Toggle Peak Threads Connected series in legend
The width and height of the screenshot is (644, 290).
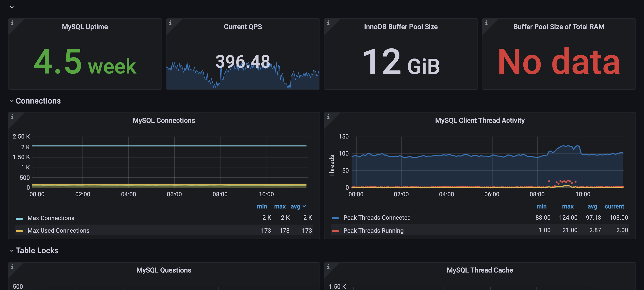coord(377,218)
